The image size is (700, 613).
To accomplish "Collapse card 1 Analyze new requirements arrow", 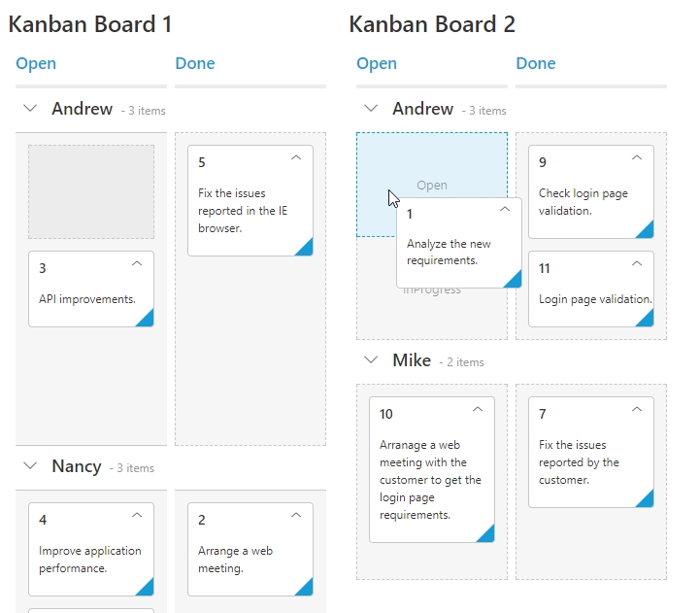I will pyautogui.click(x=505, y=209).
